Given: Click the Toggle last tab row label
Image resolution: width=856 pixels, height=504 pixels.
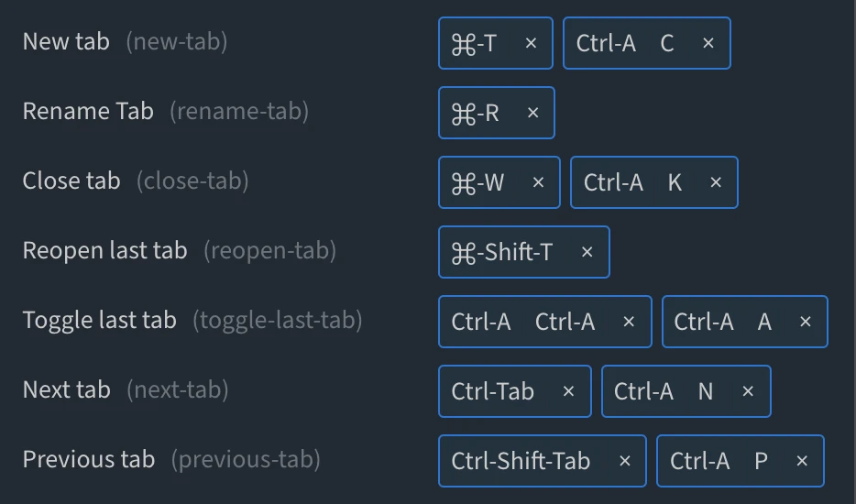Looking at the screenshot, I should coord(99,320).
